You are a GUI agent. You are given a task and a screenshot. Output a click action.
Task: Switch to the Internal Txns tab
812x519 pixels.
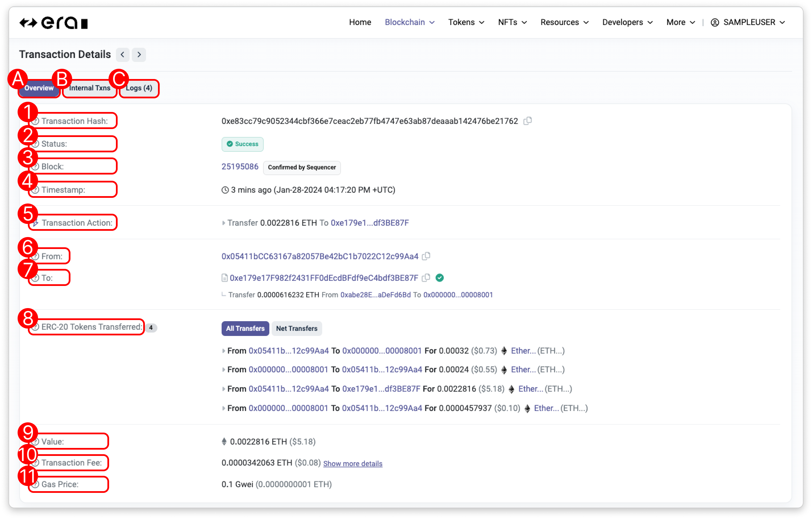coord(90,88)
